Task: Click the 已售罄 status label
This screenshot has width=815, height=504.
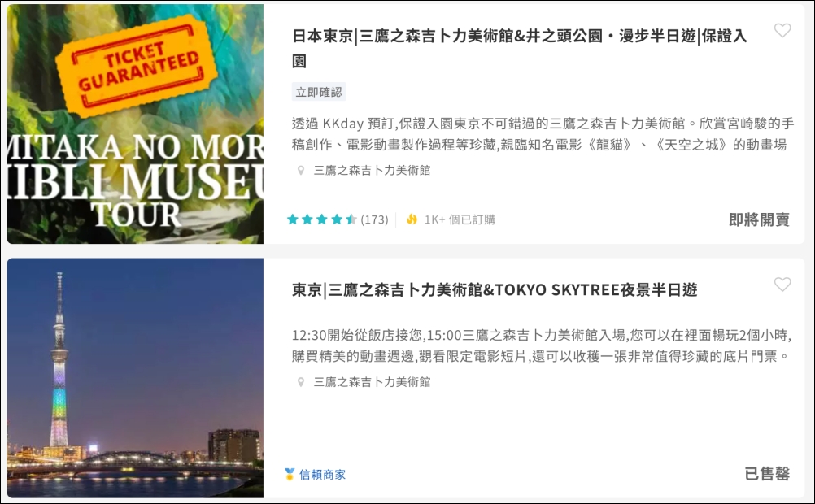Action: pyautogui.click(x=767, y=474)
